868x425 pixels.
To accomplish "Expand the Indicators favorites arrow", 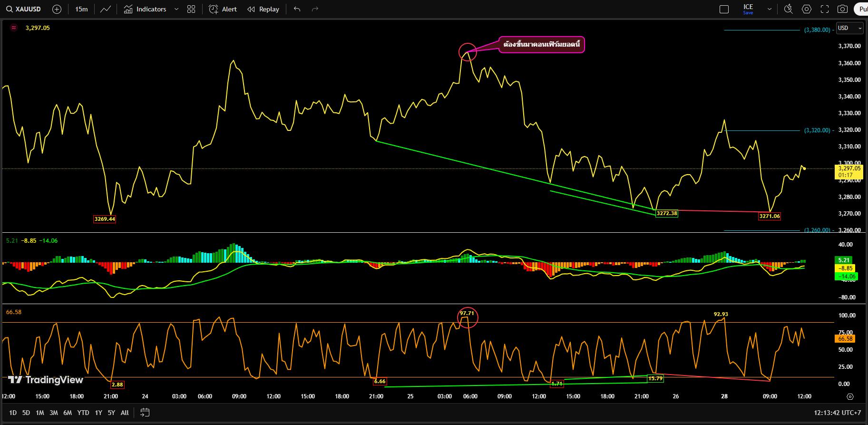I will coord(176,9).
